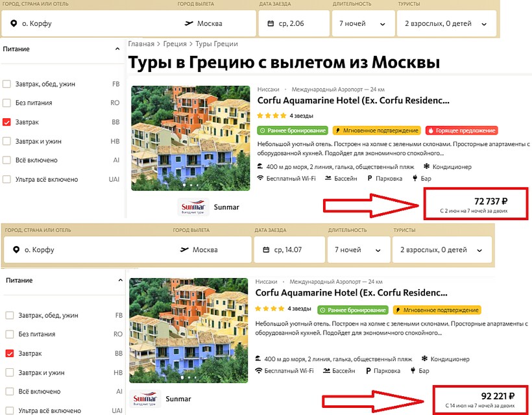Click the airplane icon beside Москва in the lower search
The height and width of the screenshot is (415, 532).
184,249
